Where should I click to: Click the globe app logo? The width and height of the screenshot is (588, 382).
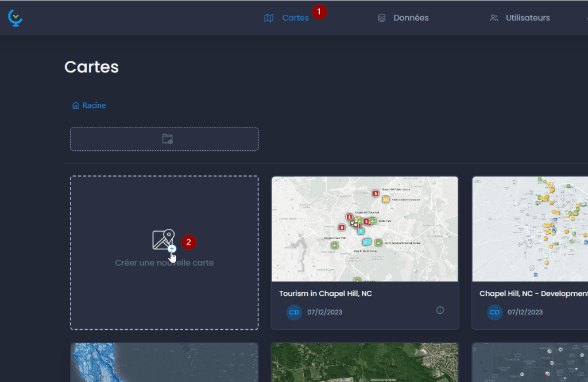click(x=16, y=18)
